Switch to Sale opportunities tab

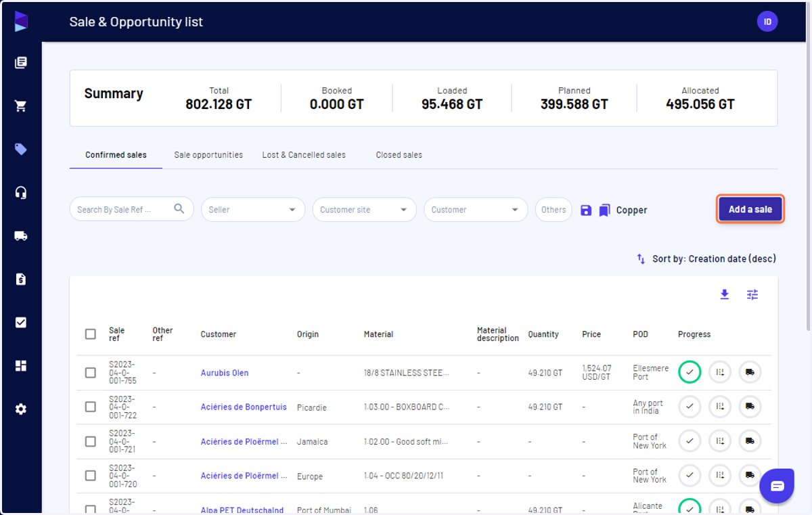[208, 155]
